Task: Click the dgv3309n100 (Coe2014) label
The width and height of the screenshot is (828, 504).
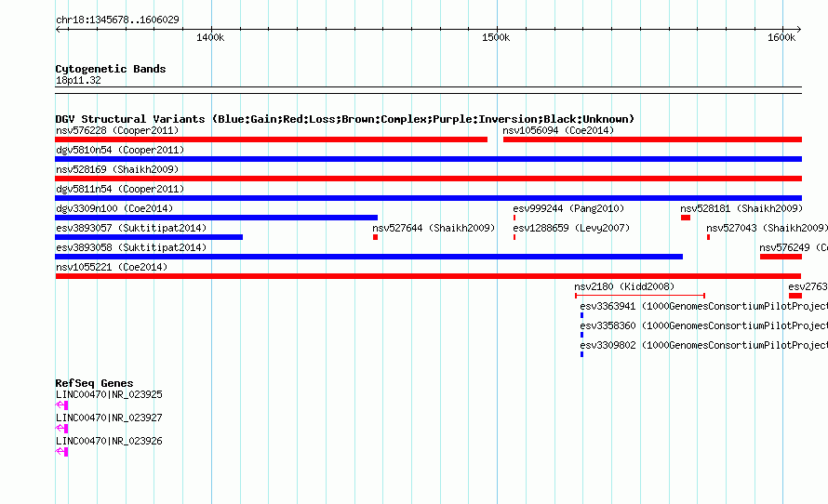Action: click(x=114, y=208)
